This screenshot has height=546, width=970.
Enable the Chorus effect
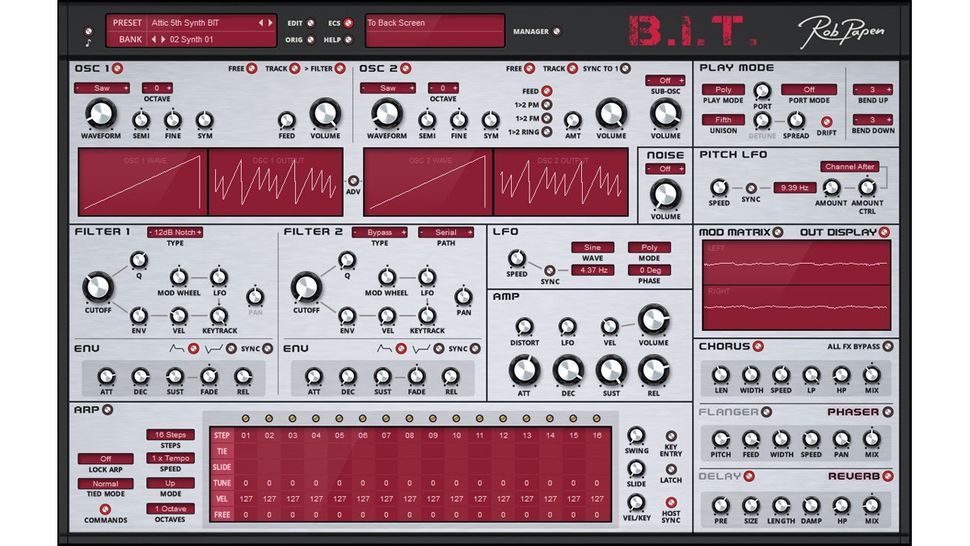point(758,346)
